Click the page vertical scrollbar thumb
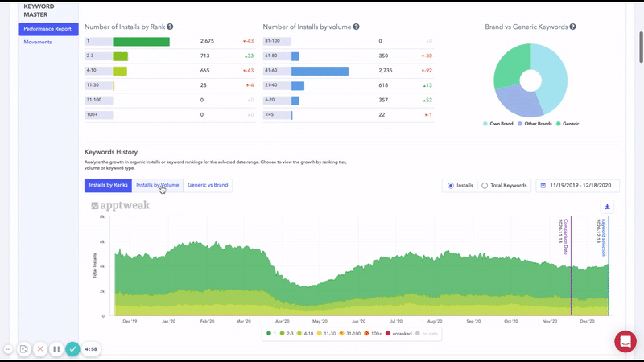This screenshot has height=362, width=644. point(641,47)
